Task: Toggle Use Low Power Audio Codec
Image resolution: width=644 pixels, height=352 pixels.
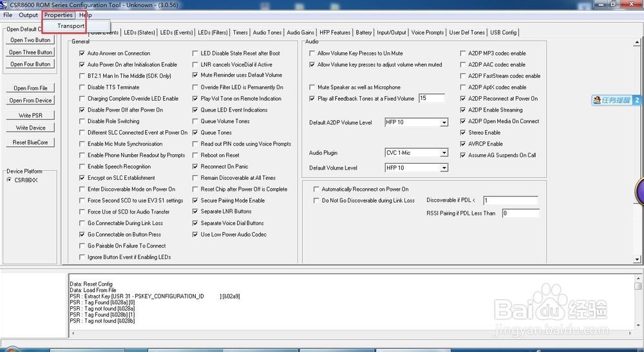Action: 195,235
